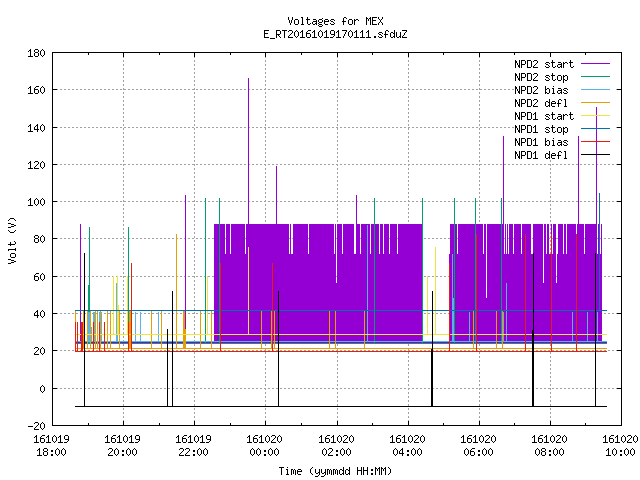Click the 80 tick on the voltage axis

click(39, 239)
